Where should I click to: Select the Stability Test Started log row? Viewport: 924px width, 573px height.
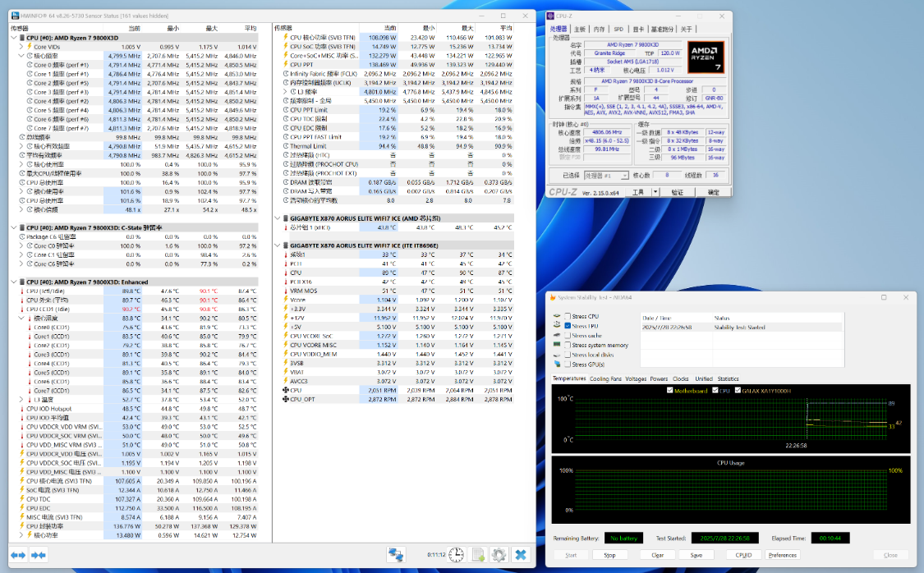[739, 327]
